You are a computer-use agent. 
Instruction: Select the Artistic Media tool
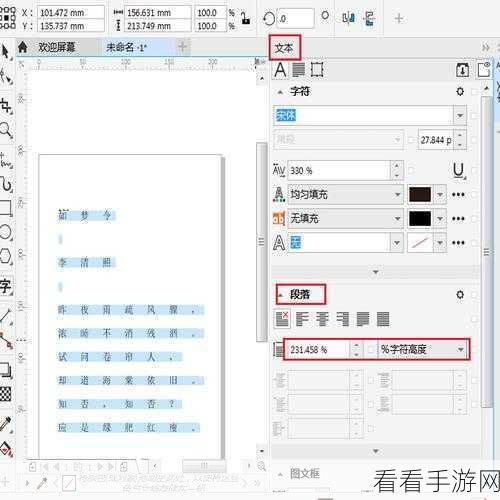6,184
